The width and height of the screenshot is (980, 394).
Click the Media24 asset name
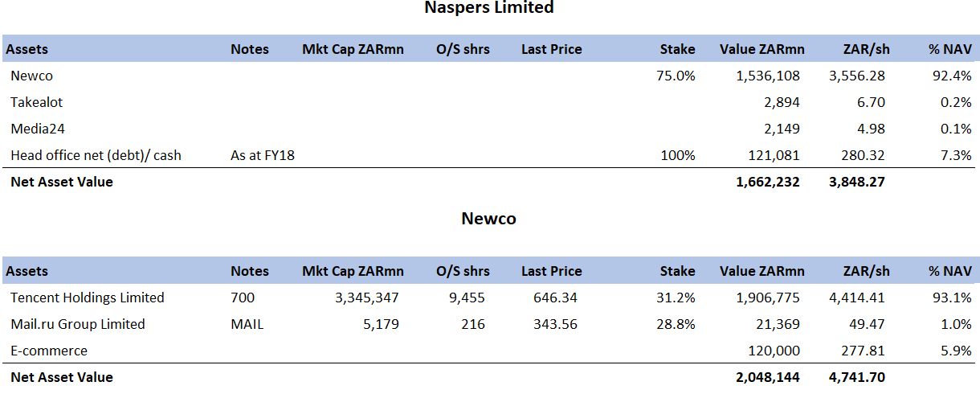(35, 129)
